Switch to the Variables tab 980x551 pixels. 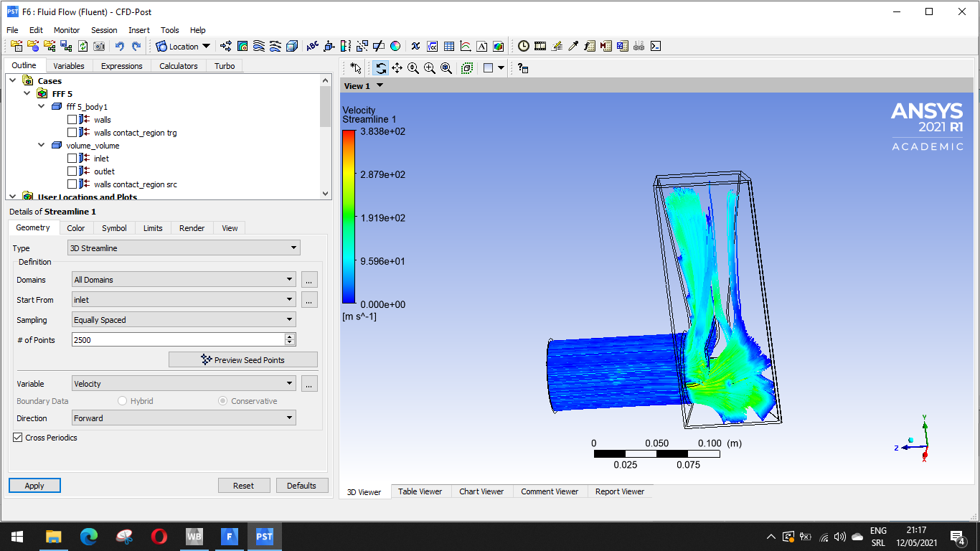[x=69, y=66]
